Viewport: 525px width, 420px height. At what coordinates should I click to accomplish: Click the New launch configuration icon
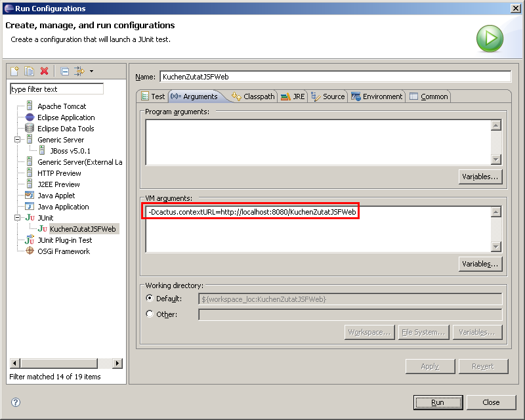click(14, 71)
